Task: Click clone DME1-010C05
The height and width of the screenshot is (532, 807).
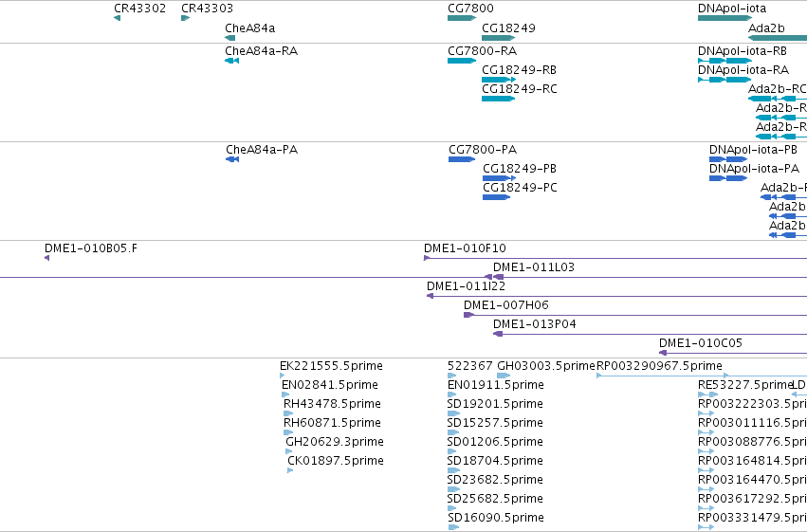Action: point(701,343)
